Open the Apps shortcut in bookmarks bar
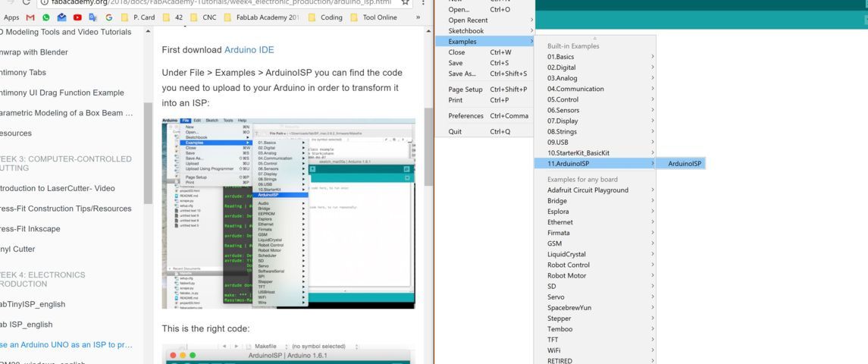 pos(11,17)
